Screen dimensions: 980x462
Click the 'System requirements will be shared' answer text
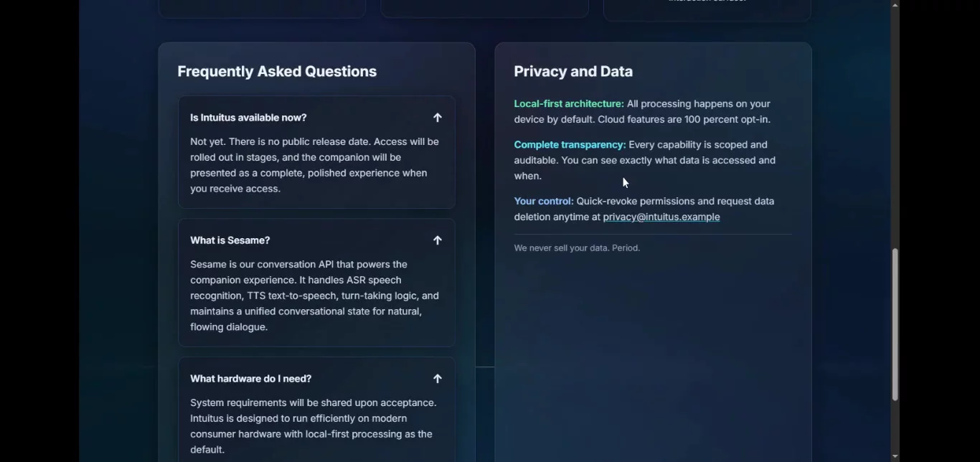coord(314,426)
